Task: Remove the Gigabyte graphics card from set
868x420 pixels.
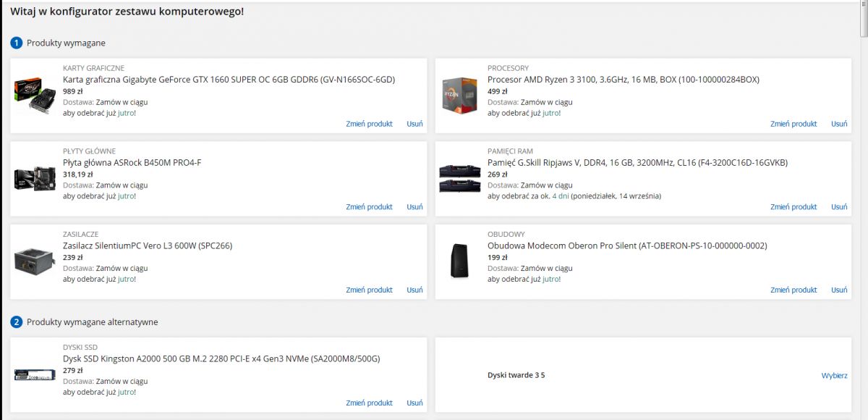Action: point(414,124)
